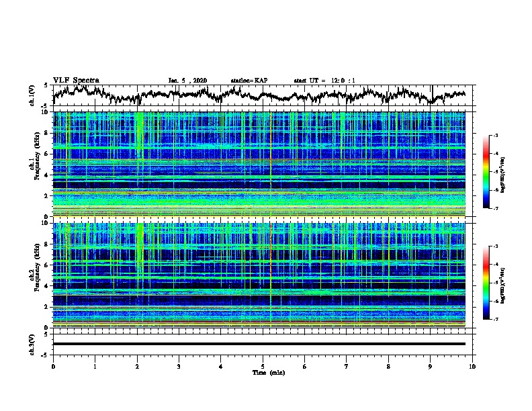Click the "10" kHz tick of ch.2 spectrogram
Screen dimensions: 532x411
pyautogui.click(x=45, y=223)
